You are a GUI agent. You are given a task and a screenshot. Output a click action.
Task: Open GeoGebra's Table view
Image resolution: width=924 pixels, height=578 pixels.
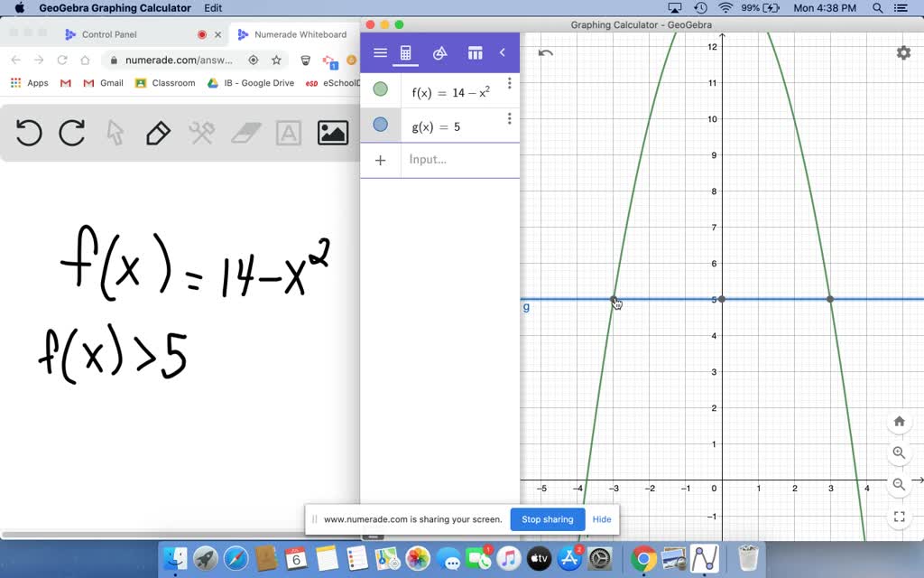[476, 52]
